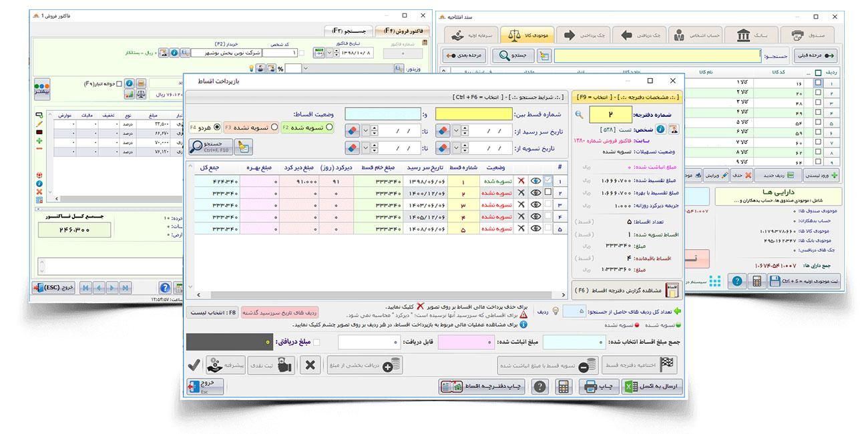Click the clear filter broom icon beside search
Viewport: 868px width, 434px height.
coord(244,148)
